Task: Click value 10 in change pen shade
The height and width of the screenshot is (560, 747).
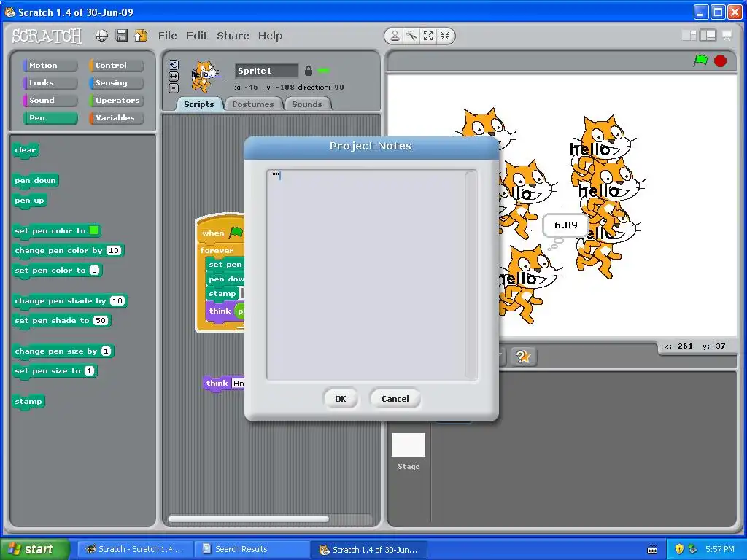Action: [x=117, y=301]
